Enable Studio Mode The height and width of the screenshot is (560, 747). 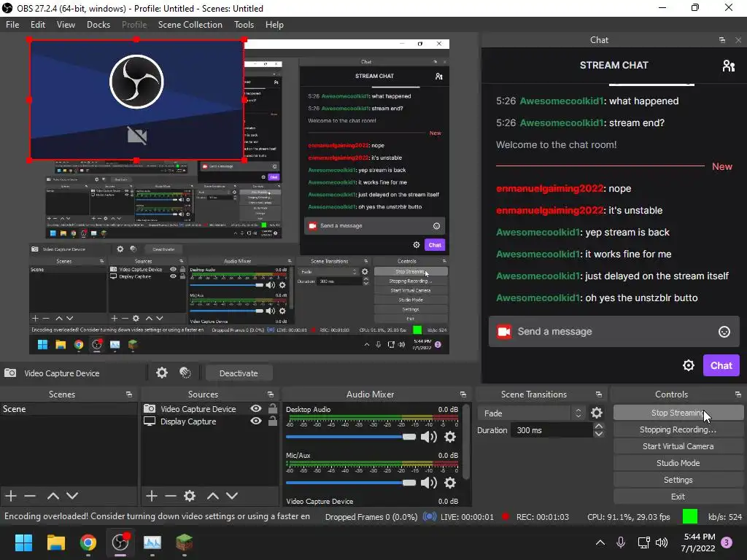pyautogui.click(x=678, y=463)
